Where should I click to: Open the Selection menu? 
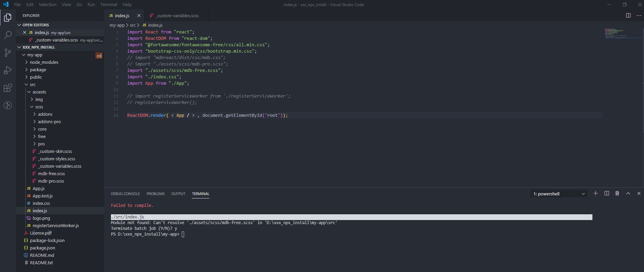click(48, 4)
